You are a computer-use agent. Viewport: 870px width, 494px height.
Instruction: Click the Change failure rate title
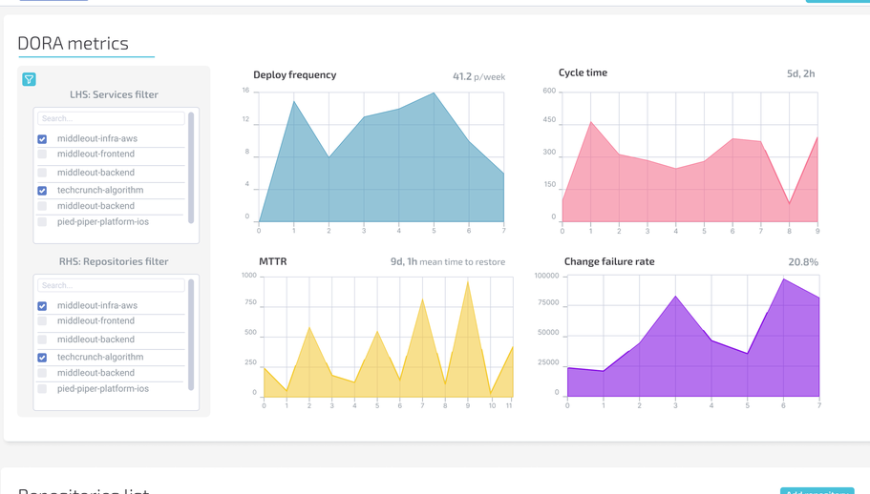click(609, 261)
